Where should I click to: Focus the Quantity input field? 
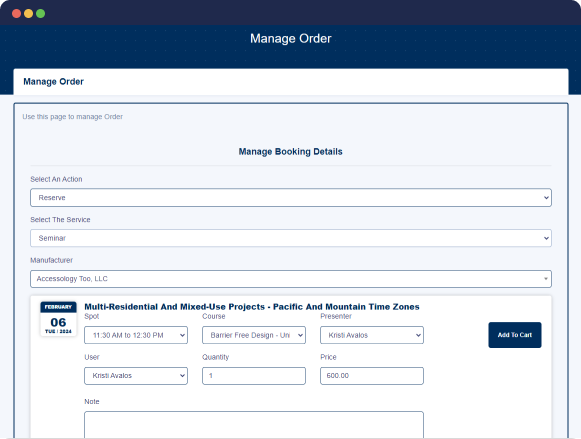coord(254,376)
